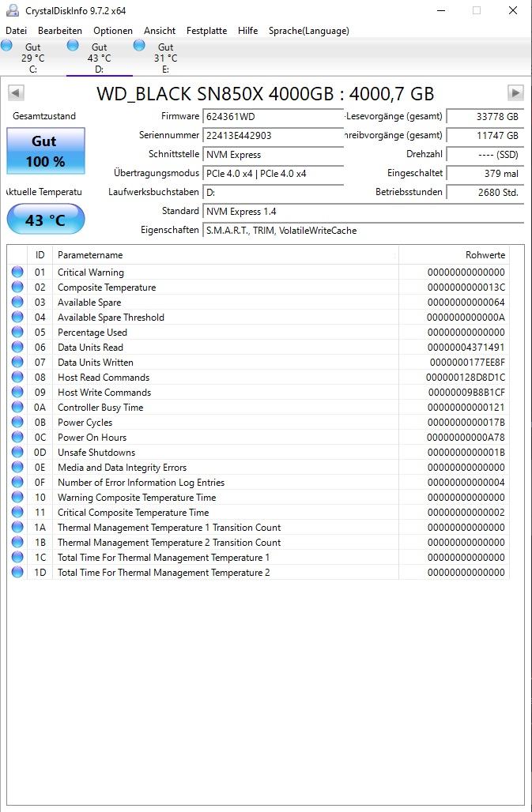
Task: Select raw value 000000128D8D1C
Action: click(466, 378)
